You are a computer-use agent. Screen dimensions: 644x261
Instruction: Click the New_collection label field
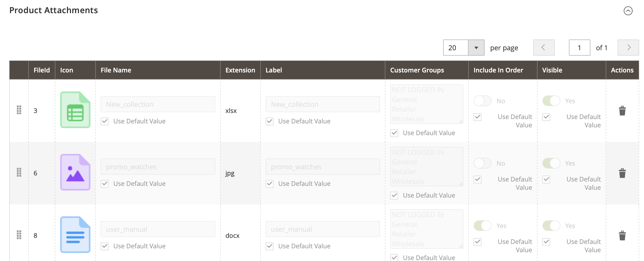pos(322,104)
